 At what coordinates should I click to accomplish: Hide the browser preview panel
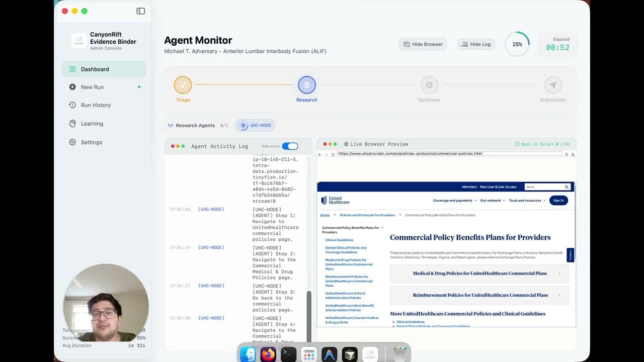(x=423, y=44)
